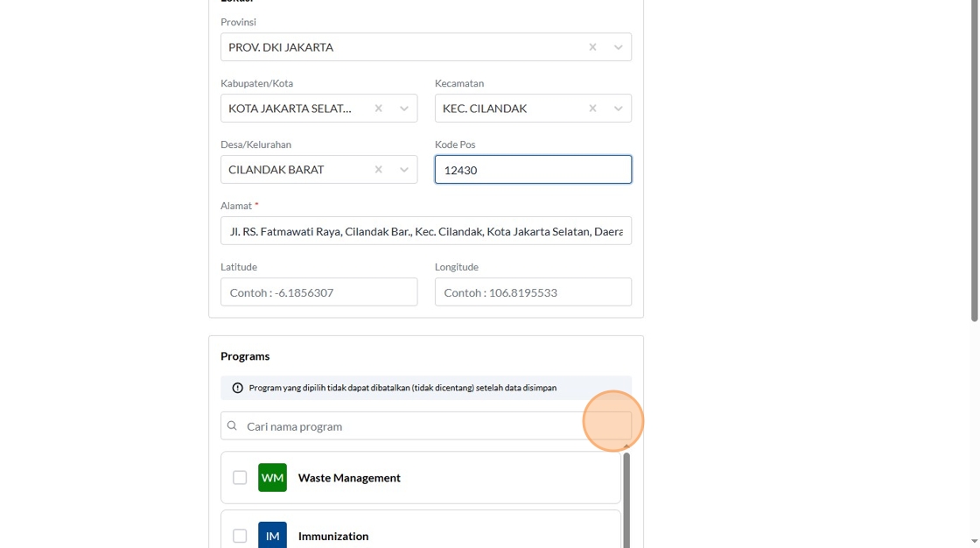Clear the Kabupaten/Kota selection X icon
Viewport: 980px width, 548px height.
pyautogui.click(x=378, y=109)
